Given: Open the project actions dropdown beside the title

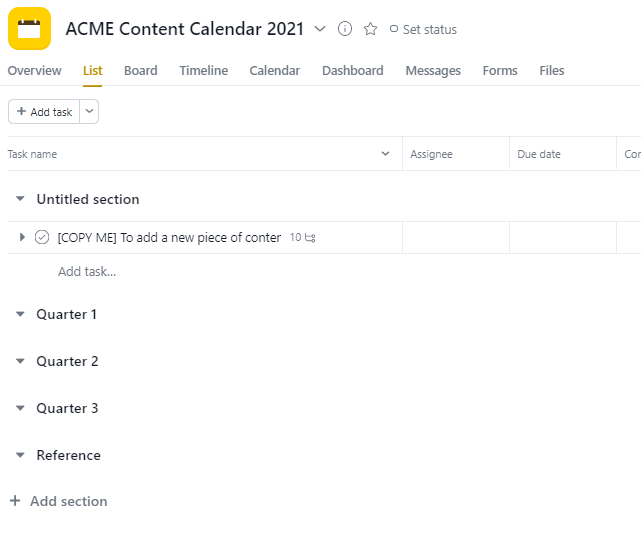Looking at the screenshot, I should tap(320, 29).
